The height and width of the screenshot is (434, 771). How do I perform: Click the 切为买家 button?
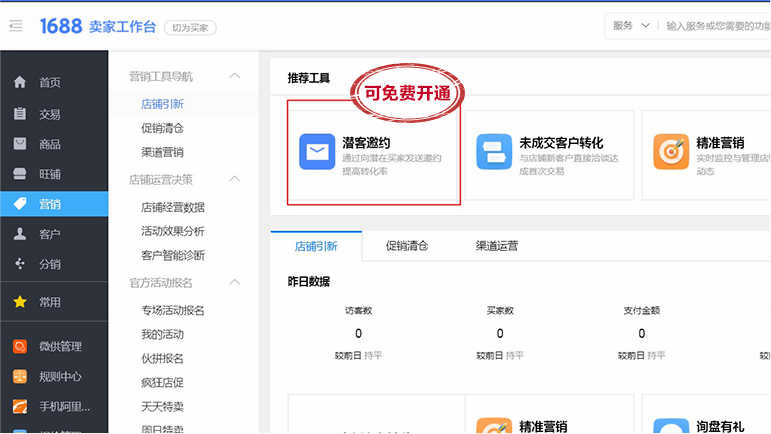[190, 28]
